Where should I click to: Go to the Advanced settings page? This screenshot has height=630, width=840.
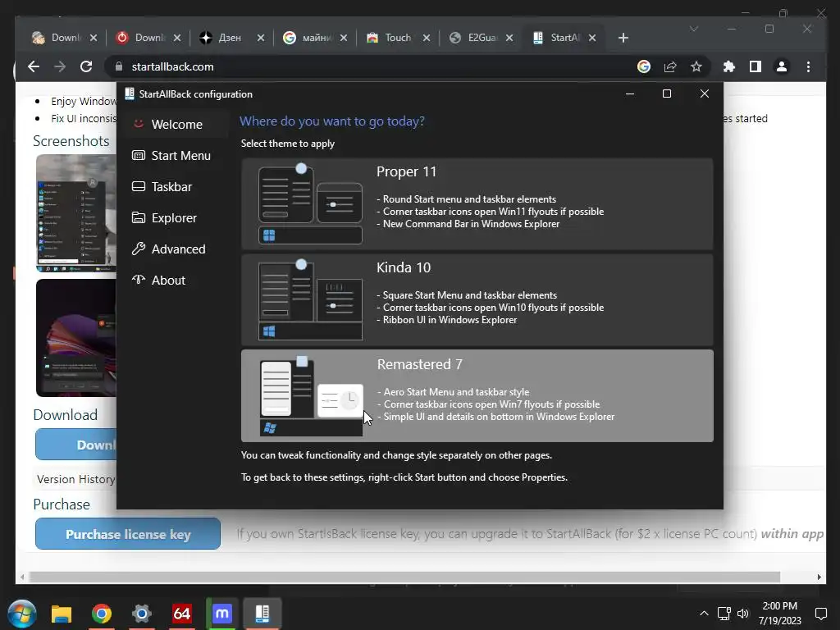click(x=173, y=249)
